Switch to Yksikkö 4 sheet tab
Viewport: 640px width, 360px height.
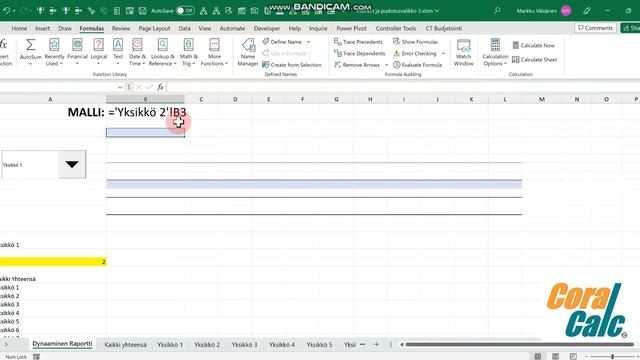pyautogui.click(x=282, y=344)
